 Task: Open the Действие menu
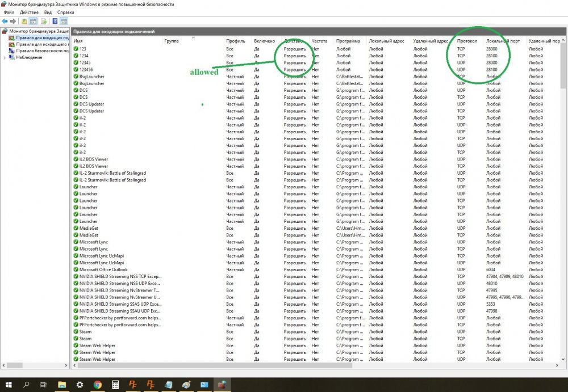coord(29,12)
